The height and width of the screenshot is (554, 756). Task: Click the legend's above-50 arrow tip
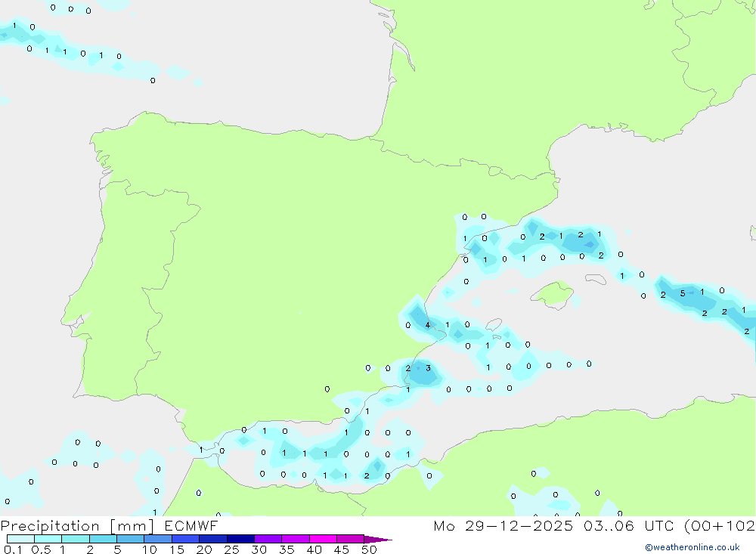pyautogui.click(x=378, y=540)
